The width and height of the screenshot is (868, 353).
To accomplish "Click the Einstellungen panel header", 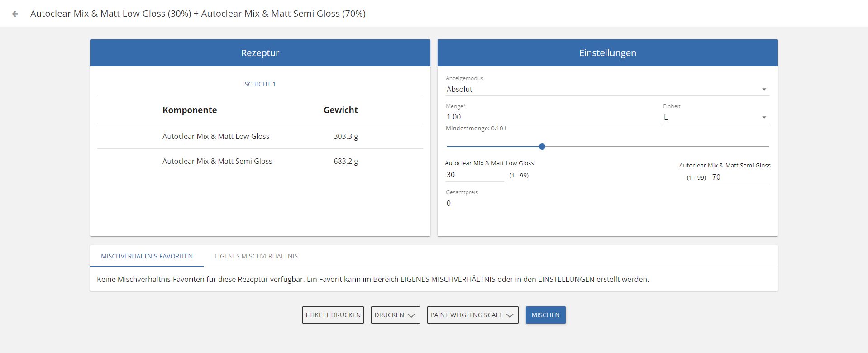I will coord(608,53).
